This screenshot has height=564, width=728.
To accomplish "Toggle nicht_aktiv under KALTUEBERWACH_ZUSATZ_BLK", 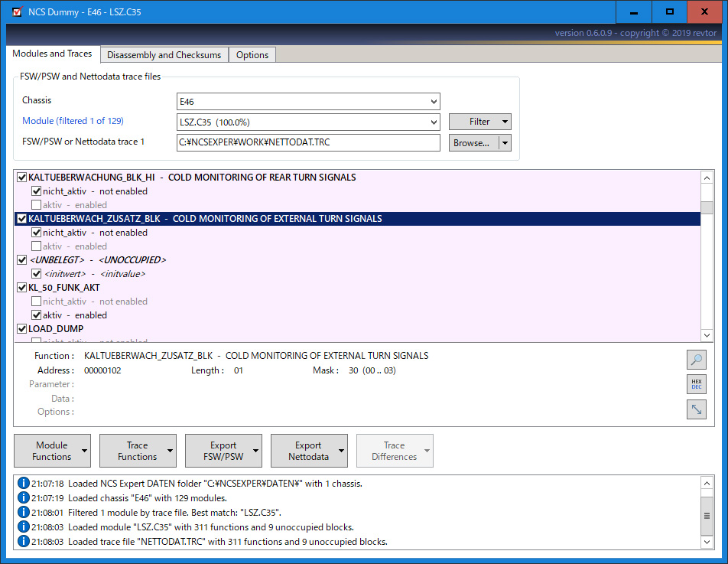I will point(36,233).
